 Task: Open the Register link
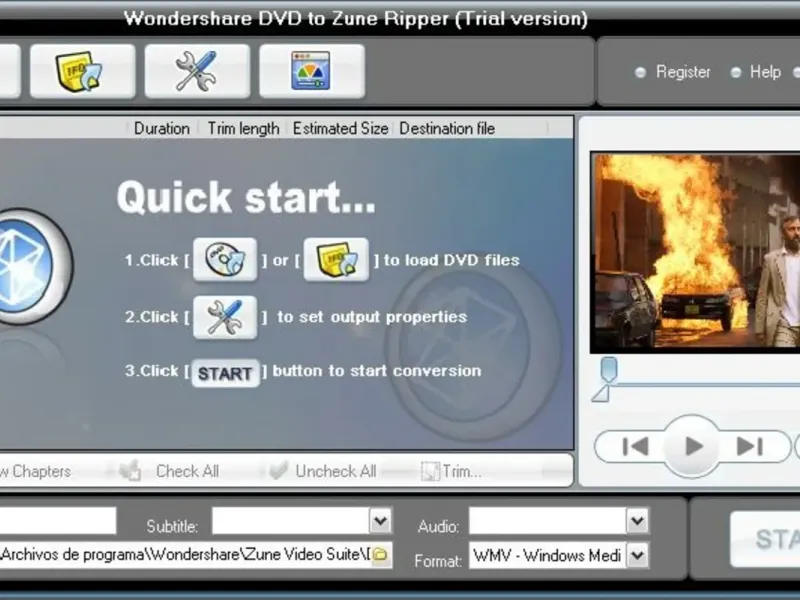(x=683, y=72)
